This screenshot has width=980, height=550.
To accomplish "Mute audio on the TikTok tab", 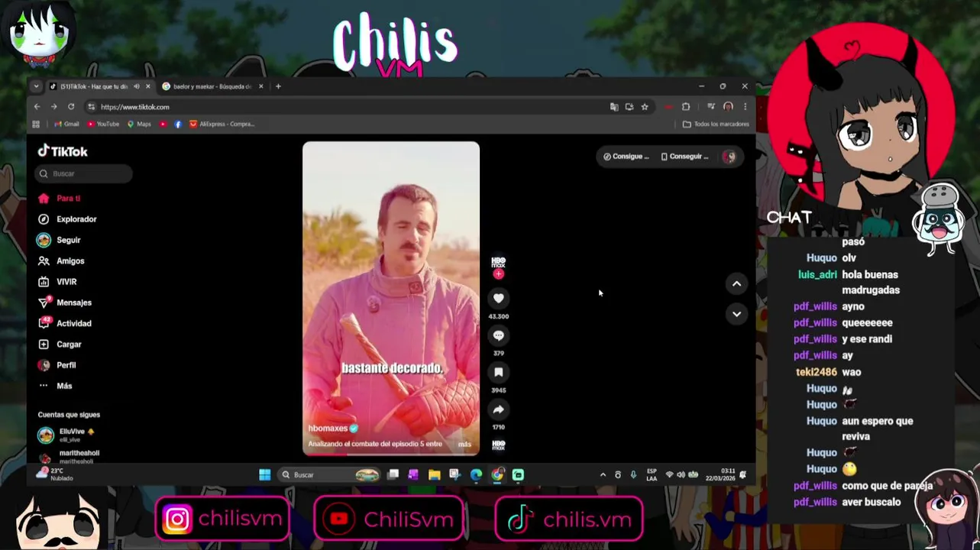I will point(137,86).
